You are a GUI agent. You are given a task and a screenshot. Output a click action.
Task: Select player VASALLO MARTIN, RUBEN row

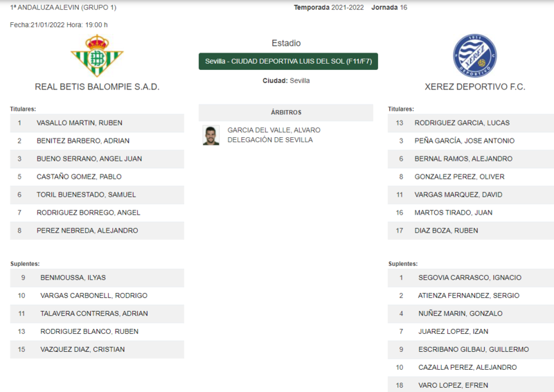97,123
